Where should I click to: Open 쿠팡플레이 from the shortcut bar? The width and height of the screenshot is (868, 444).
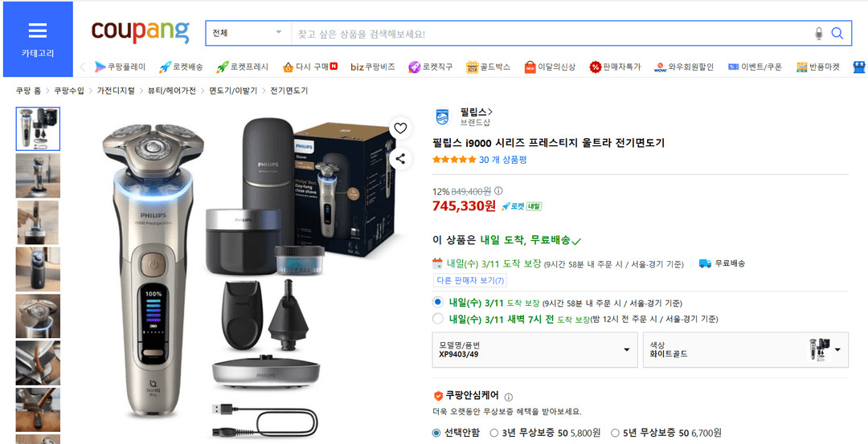(x=120, y=67)
